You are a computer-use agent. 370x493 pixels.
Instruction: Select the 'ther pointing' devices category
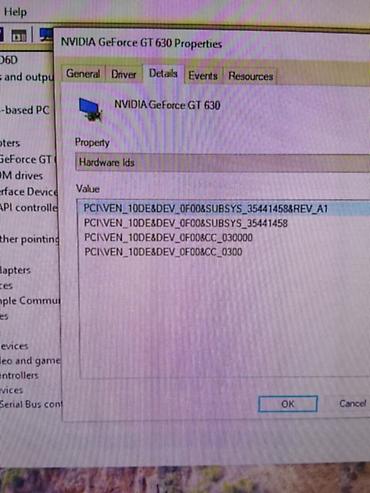(x=30, y=239)
